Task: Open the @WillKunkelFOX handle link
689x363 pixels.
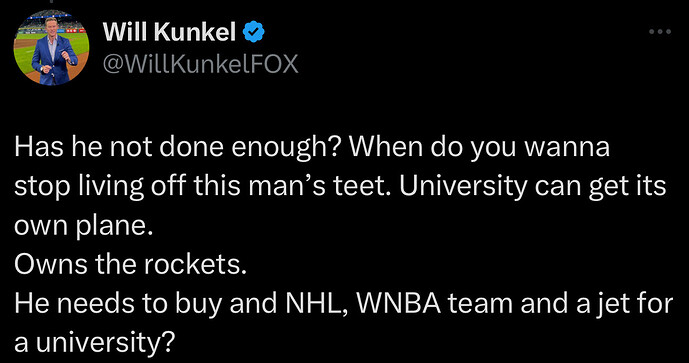Action: point(200,64)
